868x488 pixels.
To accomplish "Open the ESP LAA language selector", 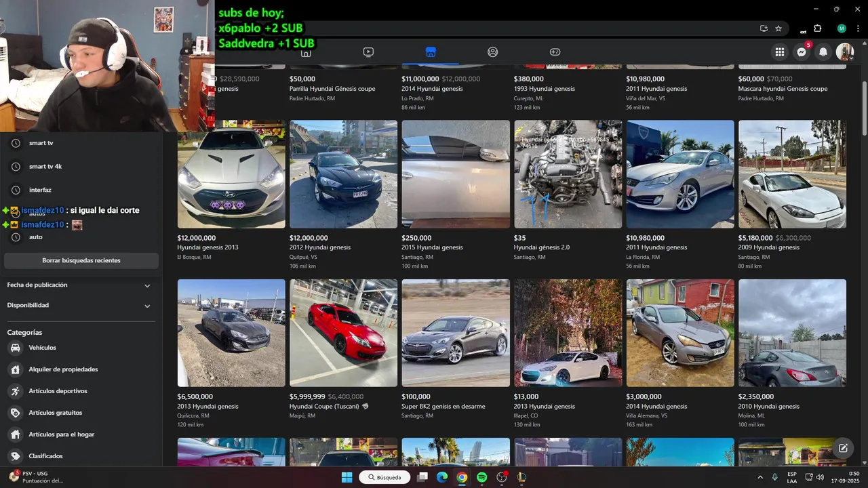I will (x=792, y=477).
